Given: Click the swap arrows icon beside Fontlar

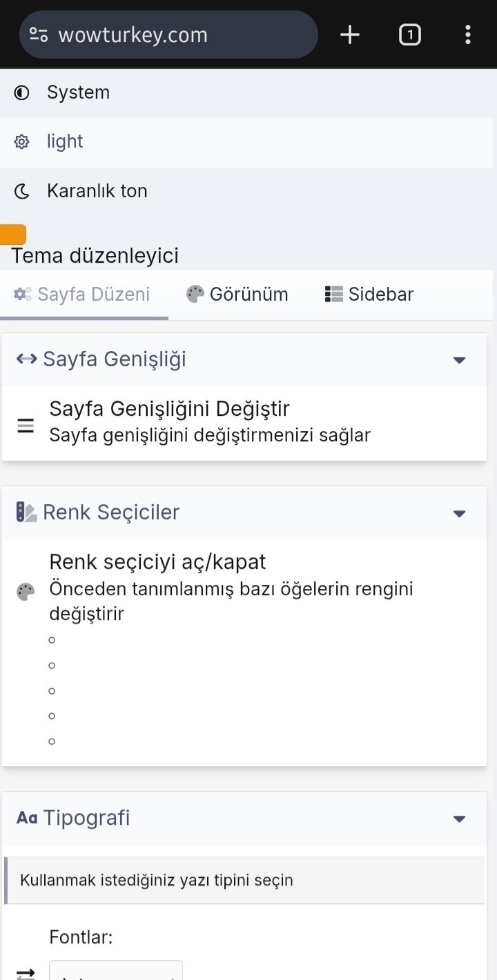Looking at the screenshot, I should pos(26,974).
